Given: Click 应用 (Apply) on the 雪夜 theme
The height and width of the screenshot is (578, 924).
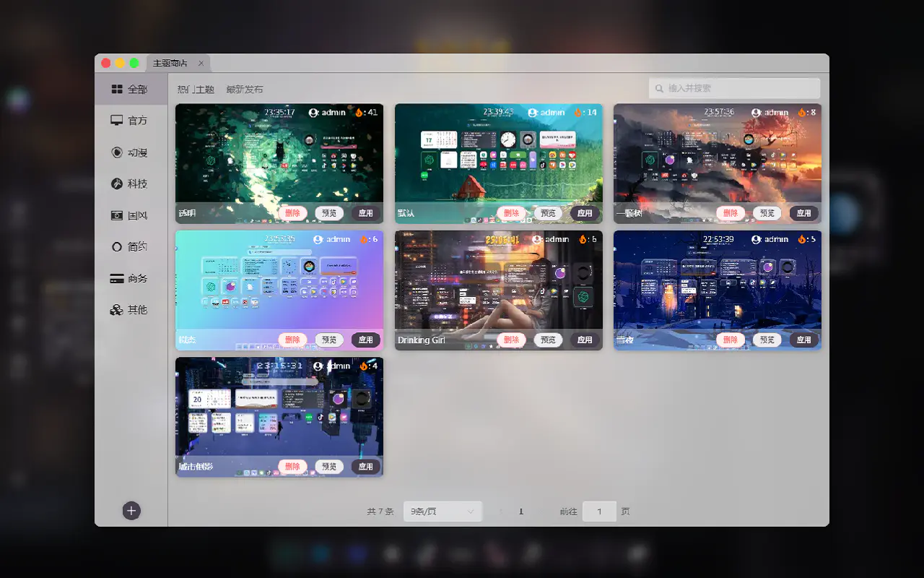Looking at the screenshot, I should tap(803, 340).
